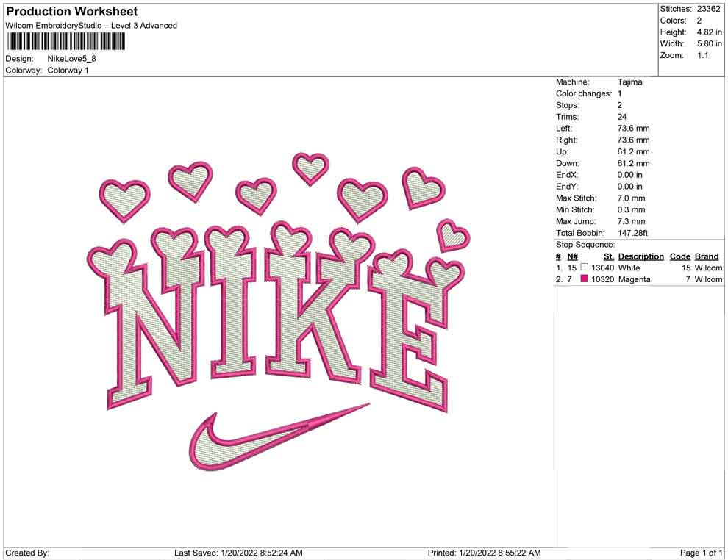
Task: Click 'Page 1 of 1' in the footer
Action: tap(701, 553)
